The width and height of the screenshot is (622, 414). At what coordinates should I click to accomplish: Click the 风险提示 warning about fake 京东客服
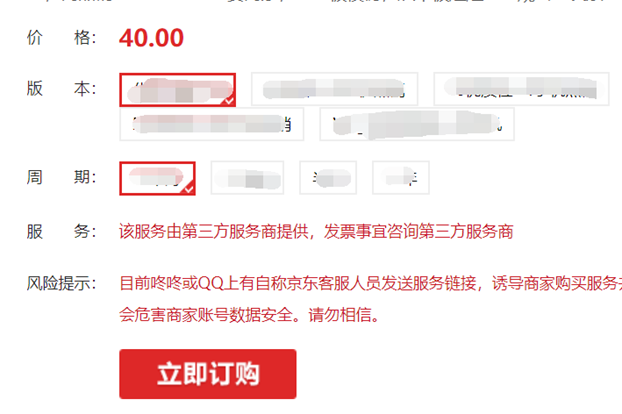(x=371, y=299)
